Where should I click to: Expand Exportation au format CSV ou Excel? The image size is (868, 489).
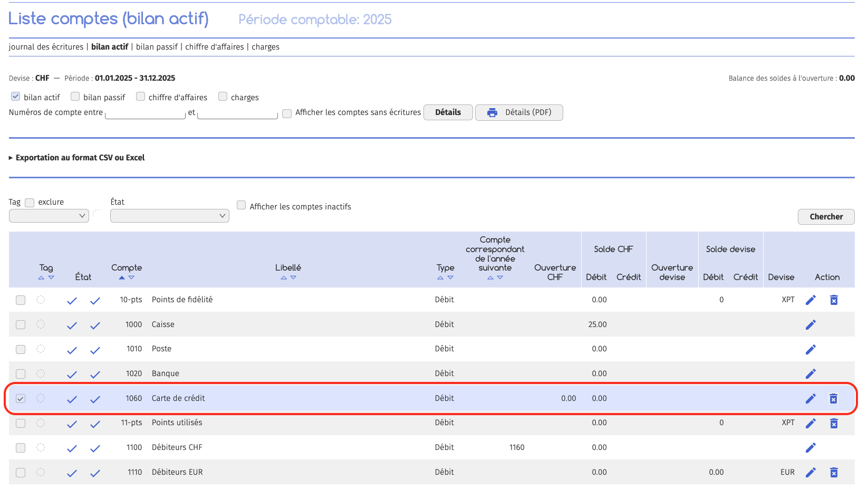click(x=80, y=158)
